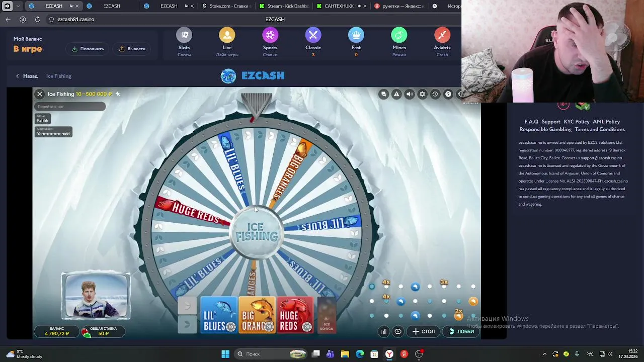Click the Пополнить deposit button
Screen dimensions: 644x362
88,49
